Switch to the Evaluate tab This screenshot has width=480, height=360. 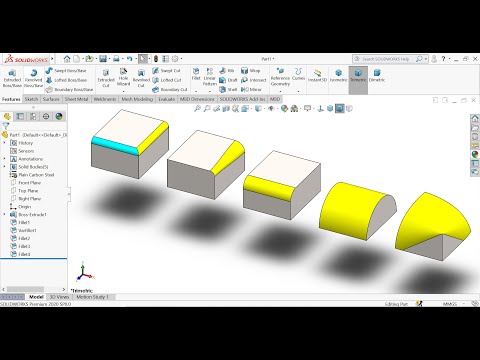click(166, 99)
